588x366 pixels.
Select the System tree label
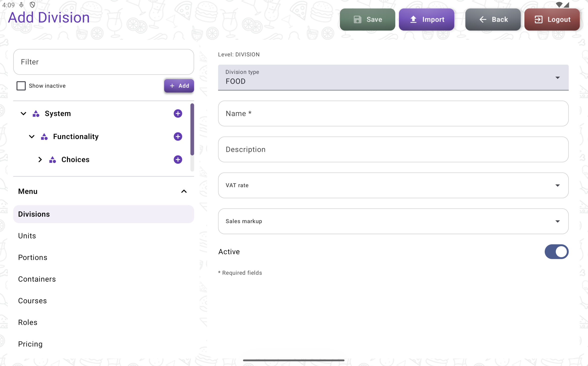pyautogui.click(x=58, y=114)
